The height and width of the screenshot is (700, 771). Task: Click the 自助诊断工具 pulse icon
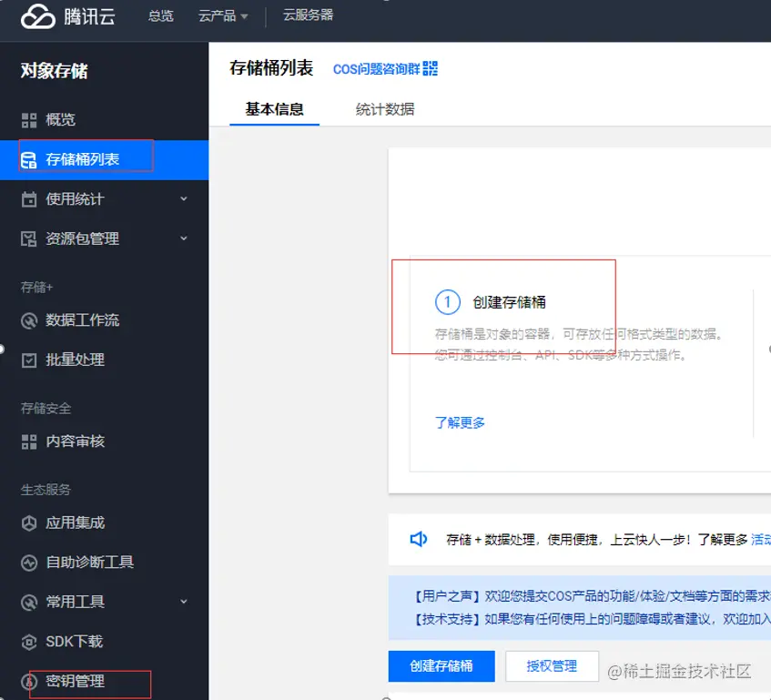click(x=29, y=563)
